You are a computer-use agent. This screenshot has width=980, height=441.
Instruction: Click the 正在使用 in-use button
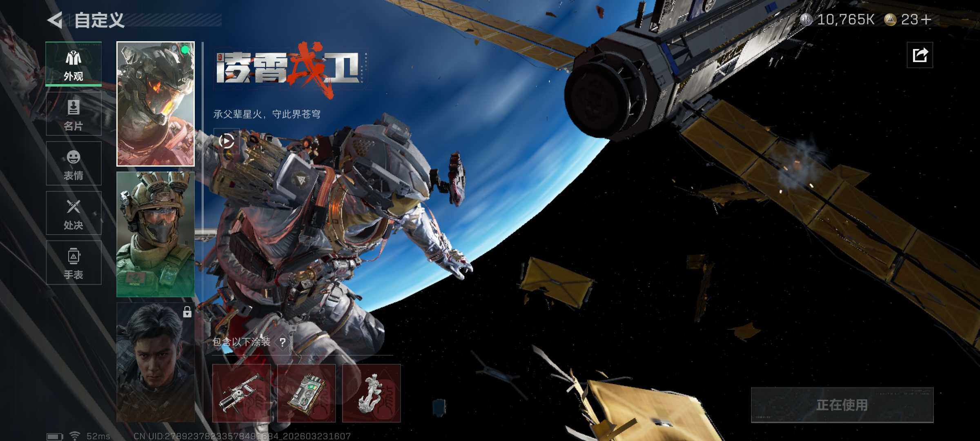click(842, 405)
